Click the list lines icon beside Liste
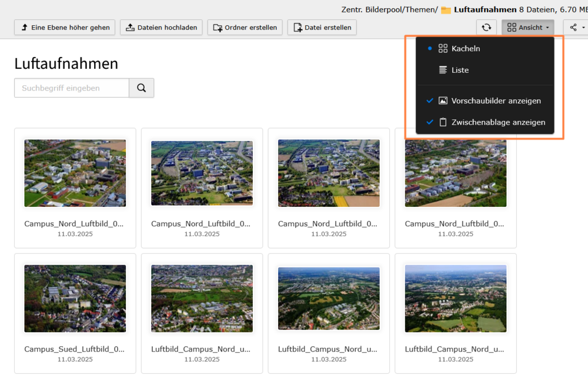Viewport: 588px width, 382px height. point(443,70)
